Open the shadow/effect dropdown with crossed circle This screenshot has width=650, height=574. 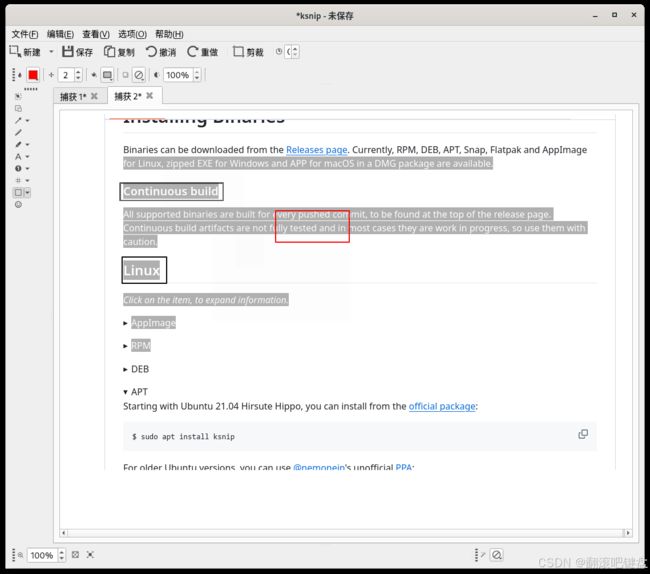tap(139, 75)
